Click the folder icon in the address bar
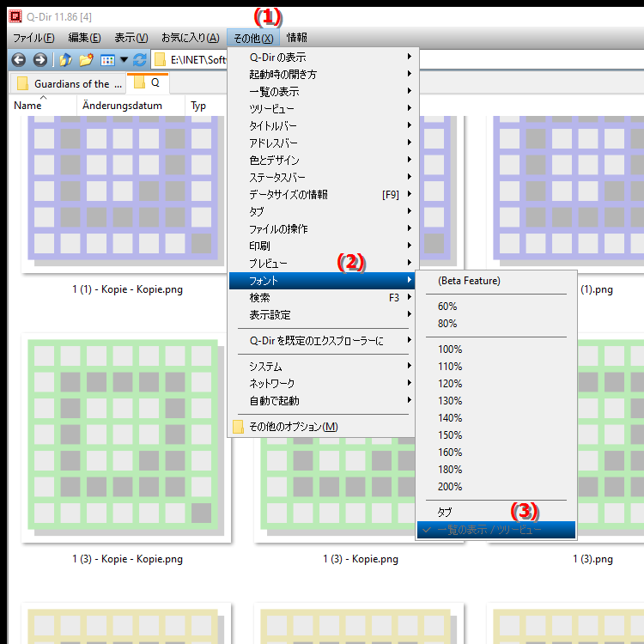This screenshot has width=644, height=644. pos(161,60)
